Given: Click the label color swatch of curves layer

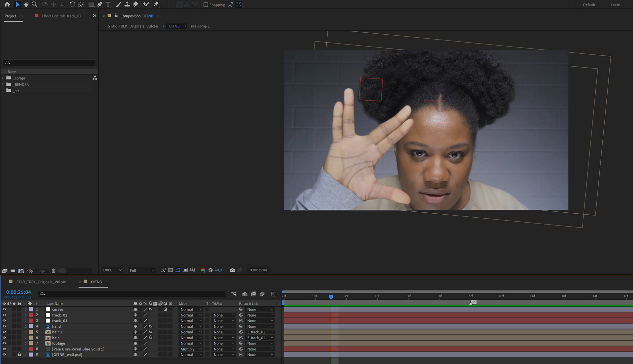Looking at the screenshot, I should (x=31, y=309).
